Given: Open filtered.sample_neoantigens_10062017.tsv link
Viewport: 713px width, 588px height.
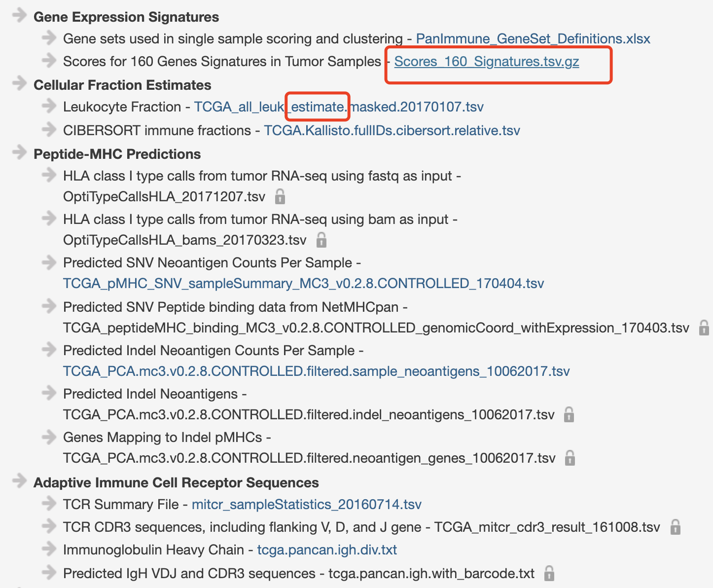Looking at the screenshot, I should coord(317,371).
